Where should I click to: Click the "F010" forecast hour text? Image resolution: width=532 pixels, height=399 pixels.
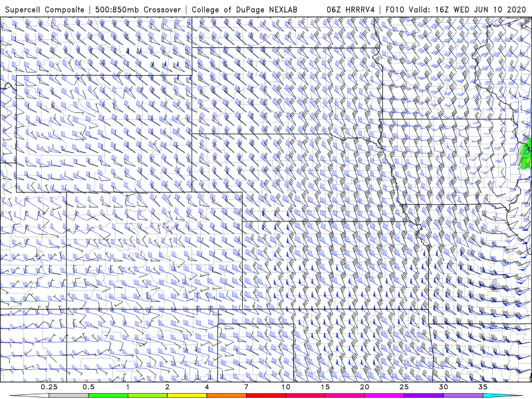click(x=395, y=9)
